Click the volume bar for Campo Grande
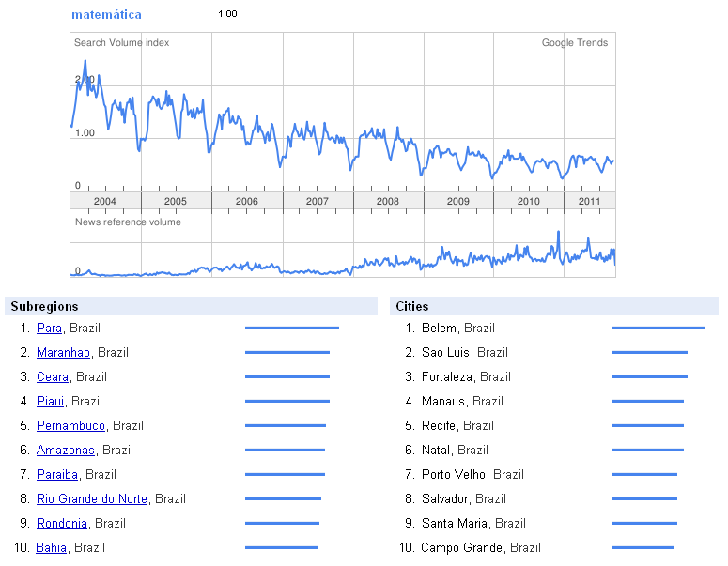 click(643, 547)
